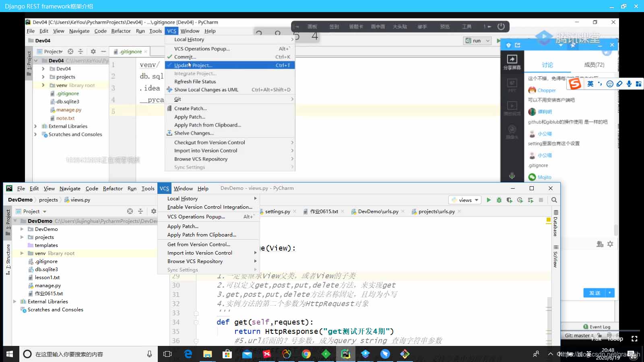Open the views run configuration dropdown

click(465, 200)
